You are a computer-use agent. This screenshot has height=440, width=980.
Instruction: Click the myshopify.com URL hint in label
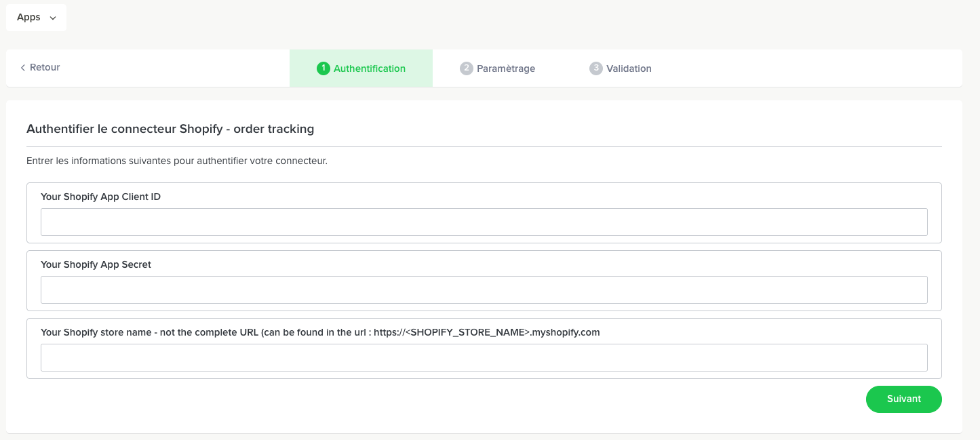click(502, 332)
